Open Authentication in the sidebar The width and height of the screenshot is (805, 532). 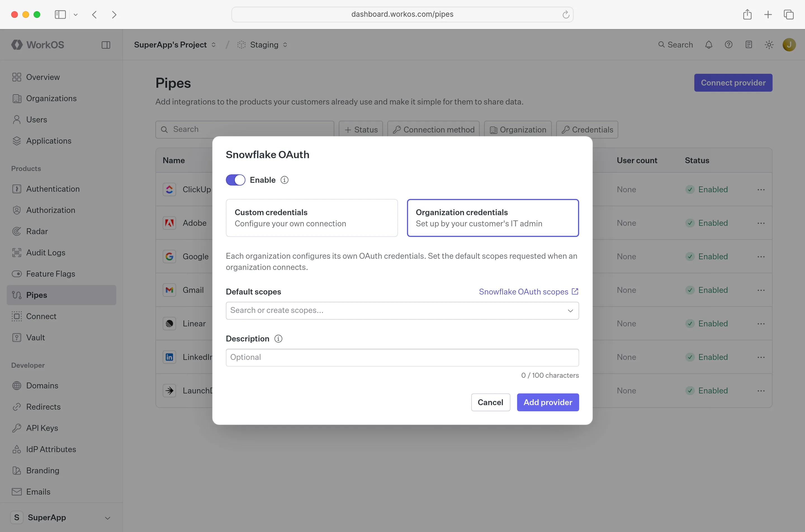(61, 189)
